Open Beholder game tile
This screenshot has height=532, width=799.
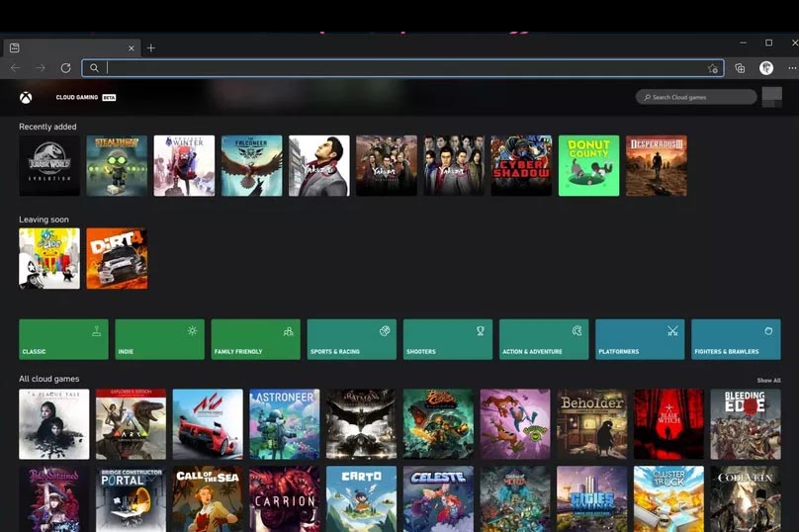point(592,424)
